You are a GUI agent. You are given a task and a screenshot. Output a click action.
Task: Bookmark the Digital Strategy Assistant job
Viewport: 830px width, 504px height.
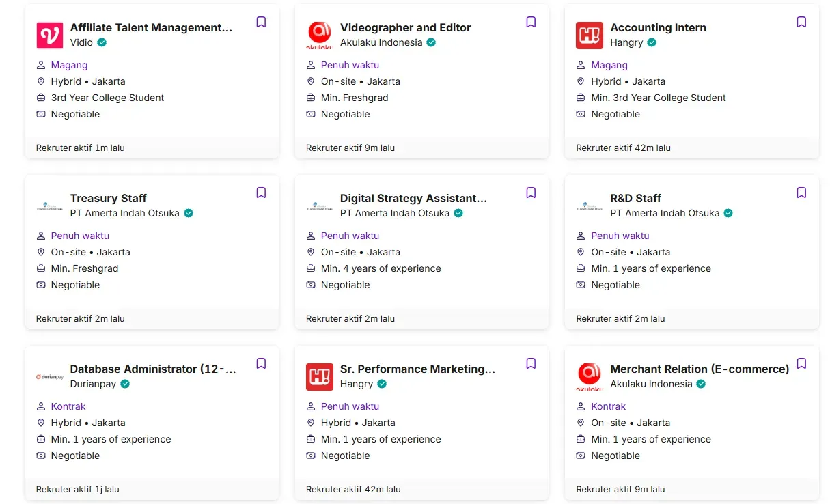point(531,193)
